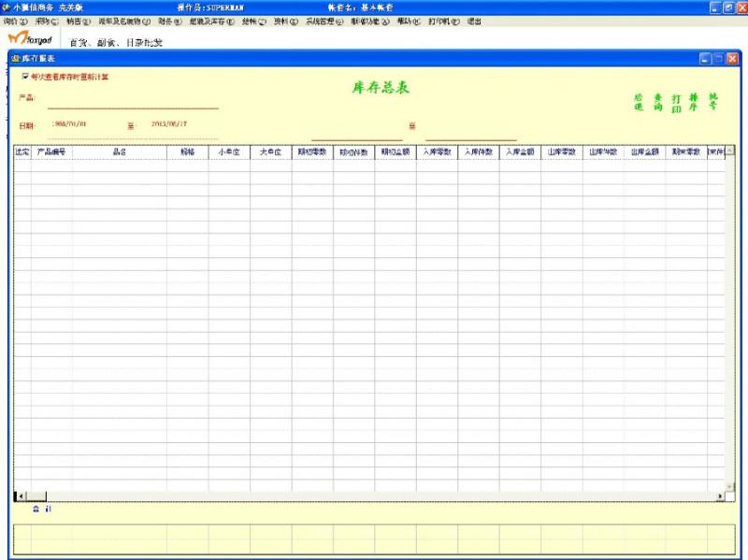Click the 库存报表 window title icon
Image resolution: width=748 pixels, height=560 pixels.
click(15, 58)
